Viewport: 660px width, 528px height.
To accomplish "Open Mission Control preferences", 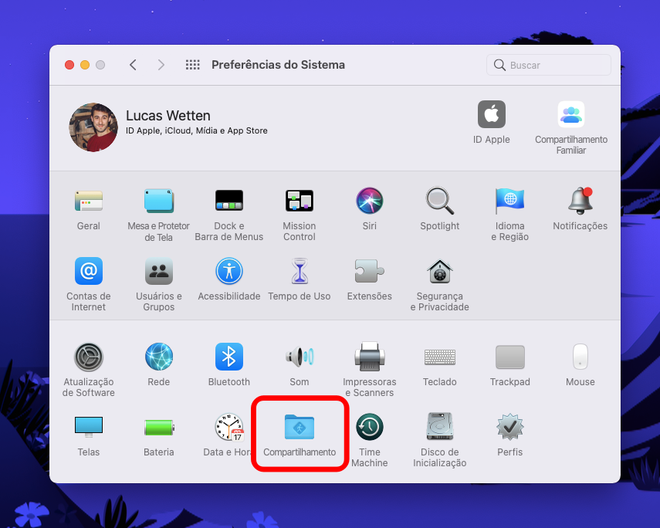I will (299, 201).
